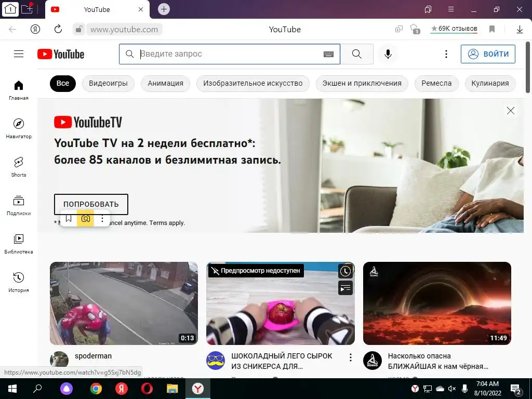This screenshot has width=532, height=399.
Task: Open the tab counter button showing 1
Action: click(10, 9)
